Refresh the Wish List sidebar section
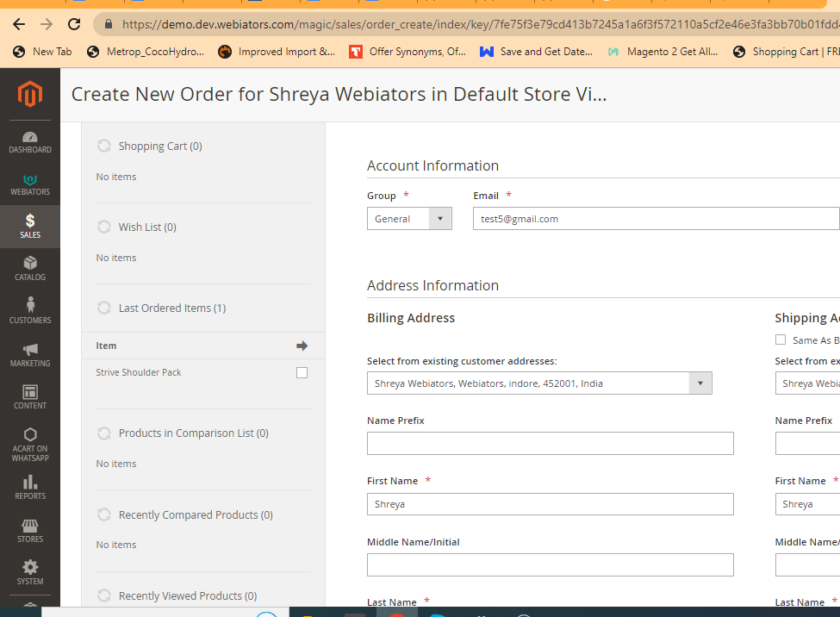The width and height of the screenshot is (840, 617). click(104, 227)
